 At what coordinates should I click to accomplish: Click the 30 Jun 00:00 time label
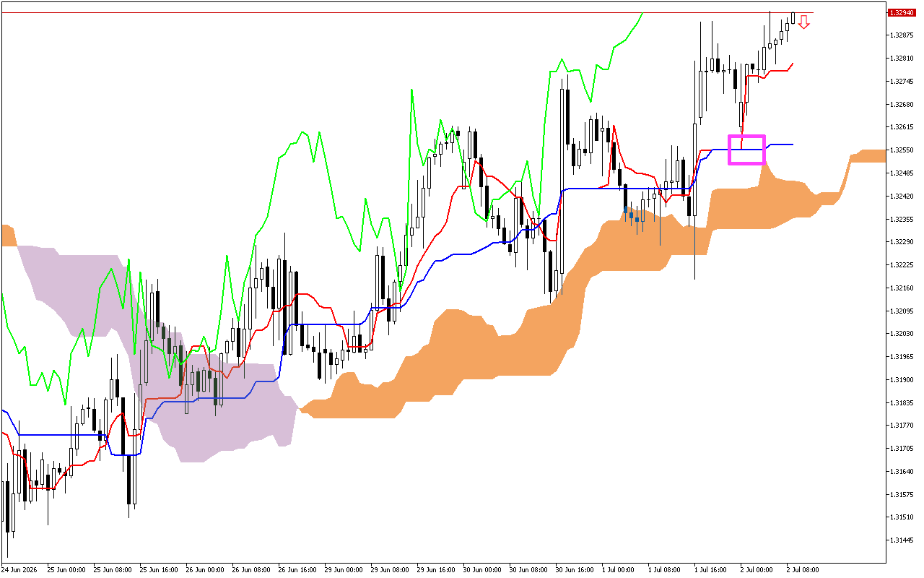coord(482,569)
